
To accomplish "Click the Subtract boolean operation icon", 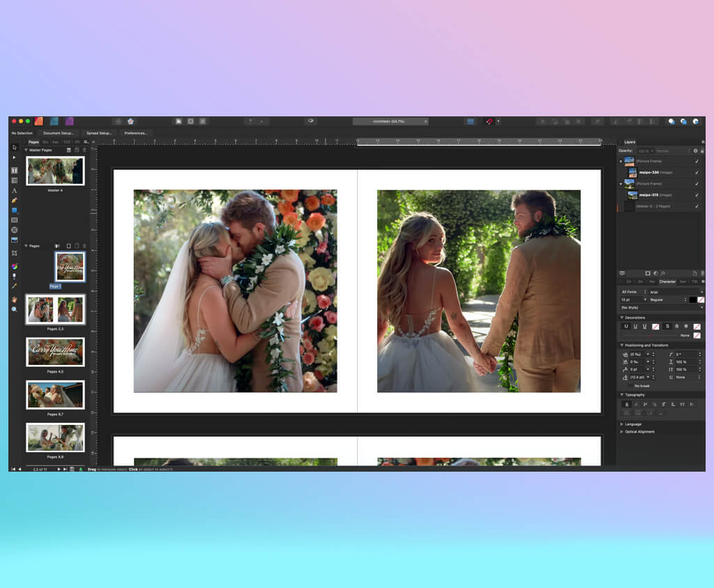I will point(683,121).
